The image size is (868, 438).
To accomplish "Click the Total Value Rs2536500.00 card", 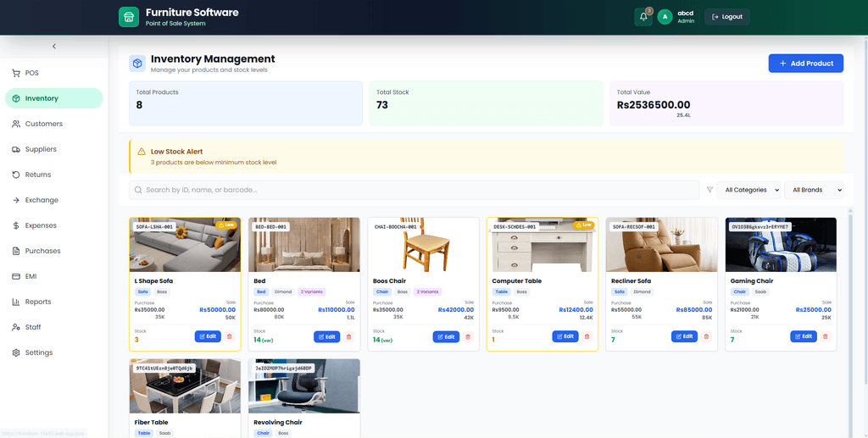I will pyautogui.click(x=726, y=103).
